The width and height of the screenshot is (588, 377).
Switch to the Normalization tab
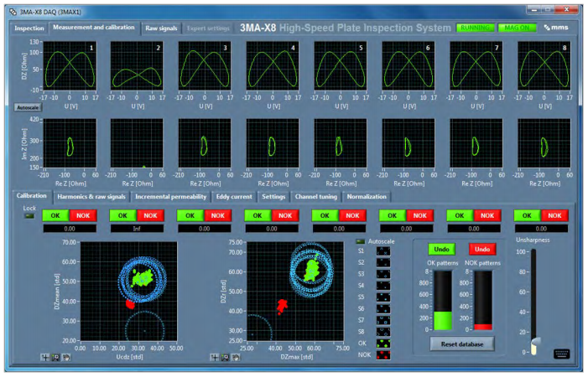tap(367, 197)
